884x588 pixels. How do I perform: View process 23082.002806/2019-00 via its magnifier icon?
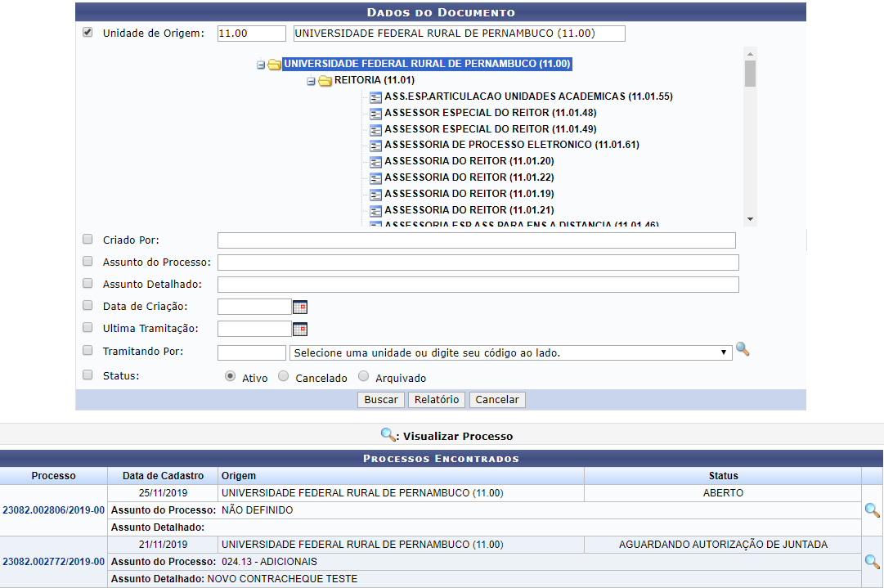pos(873,510)
